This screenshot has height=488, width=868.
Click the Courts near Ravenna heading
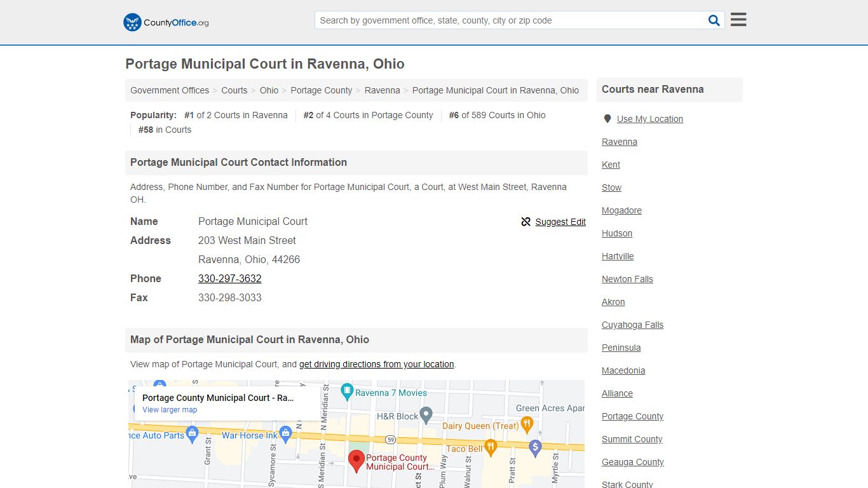coord(653,89)
